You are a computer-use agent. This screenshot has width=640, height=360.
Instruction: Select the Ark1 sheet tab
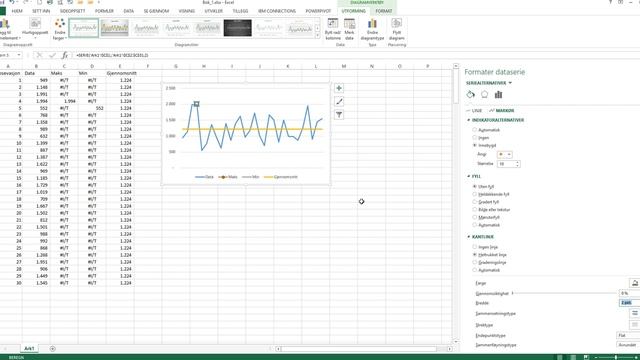point(29,349)
